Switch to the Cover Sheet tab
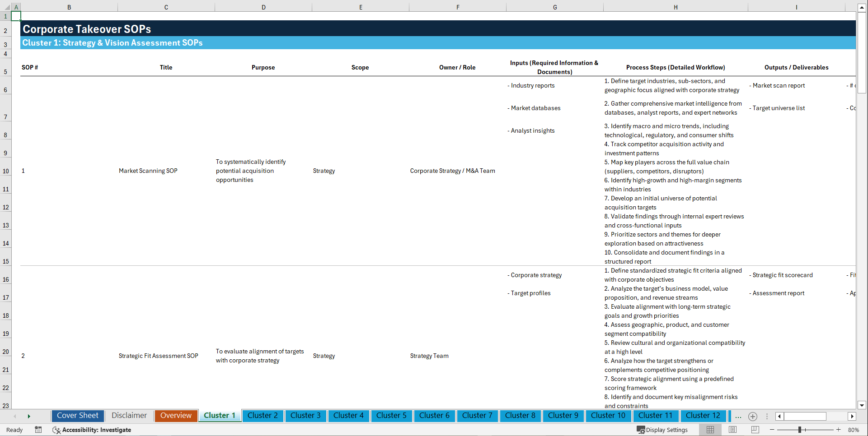This screenshot has height=436, width=868. [x=77, y=416]
